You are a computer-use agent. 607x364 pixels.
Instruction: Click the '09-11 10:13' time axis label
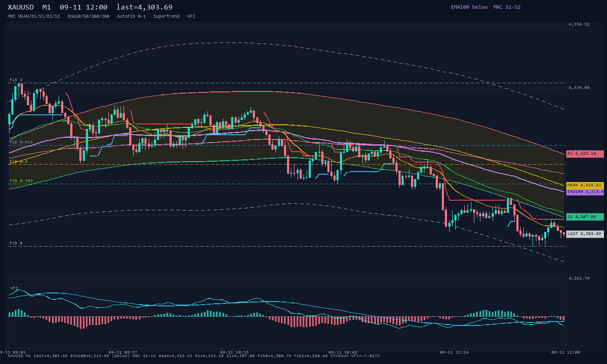[x=234, y=352]
